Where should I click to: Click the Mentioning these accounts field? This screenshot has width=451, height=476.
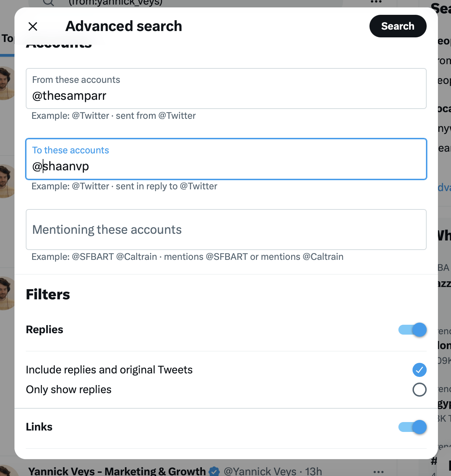pos(226,230)
